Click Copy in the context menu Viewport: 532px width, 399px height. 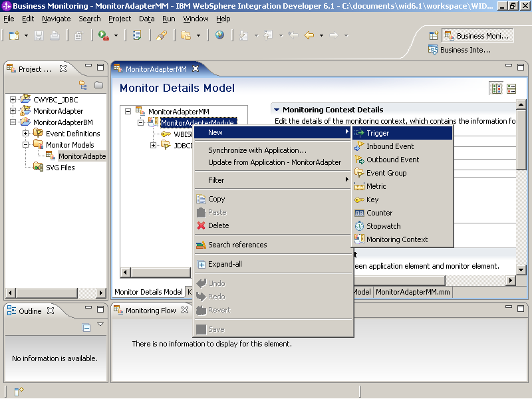coord(273,199)
